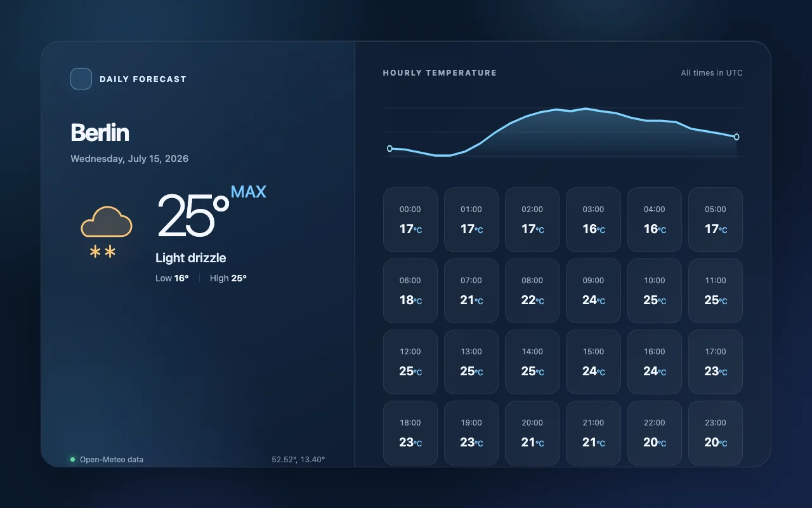Click the 03:00 card showing 16°C
Viewport: 812px width, 508px height.
point(593,220)
